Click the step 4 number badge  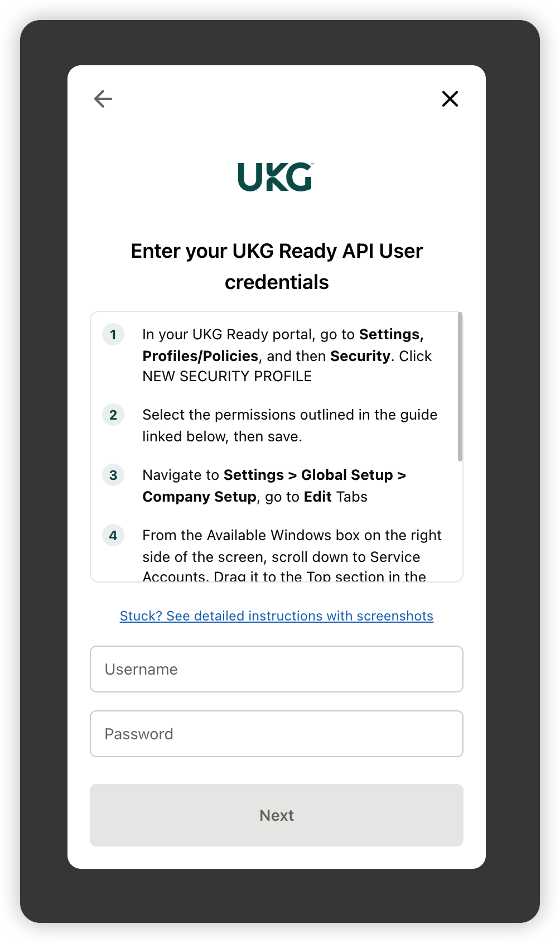click(113, 536)
